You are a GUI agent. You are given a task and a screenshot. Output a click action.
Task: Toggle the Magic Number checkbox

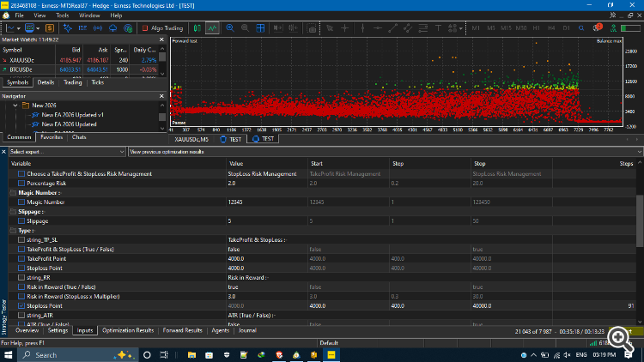pos(21,202)
